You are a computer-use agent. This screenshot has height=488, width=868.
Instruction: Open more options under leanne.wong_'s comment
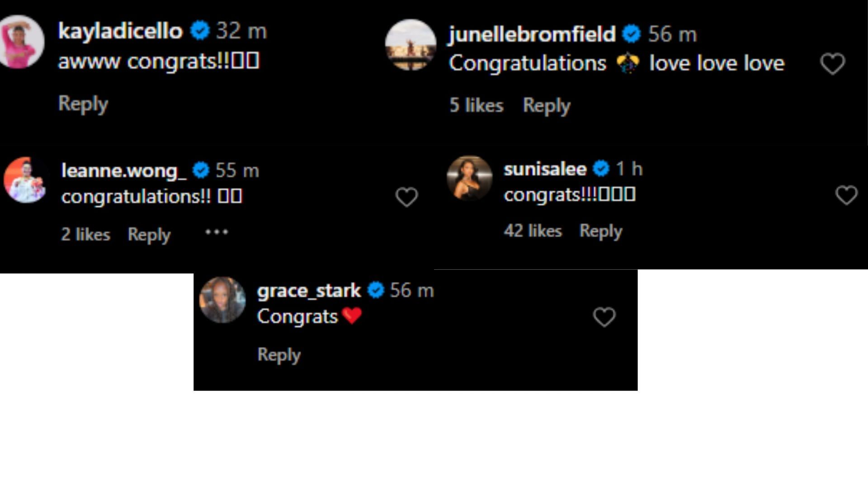(217, 232)
